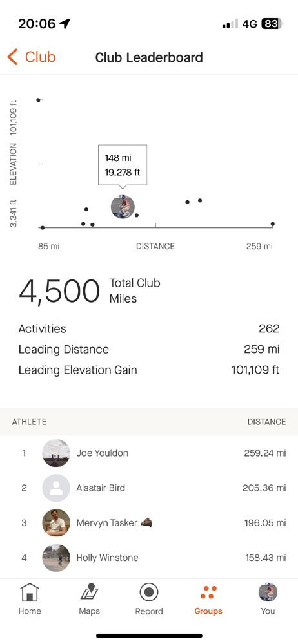Select the Groups tab icon
This screenshot has width=298, height=644.
208,592
